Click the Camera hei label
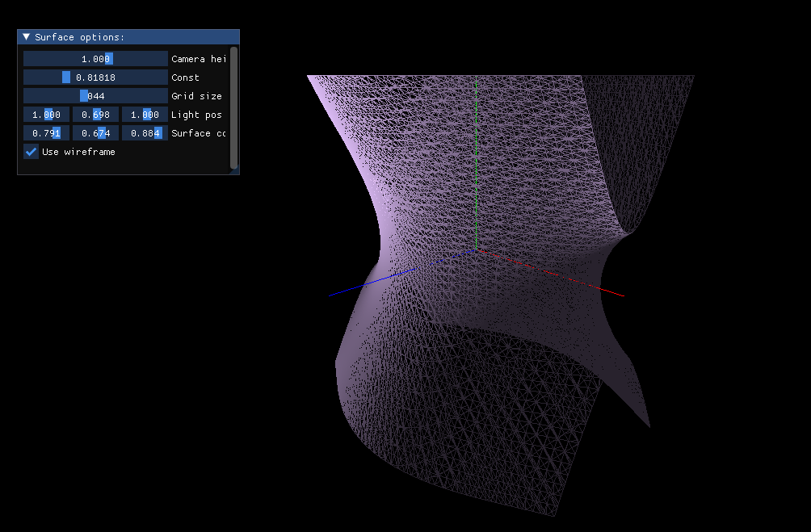 199,59
